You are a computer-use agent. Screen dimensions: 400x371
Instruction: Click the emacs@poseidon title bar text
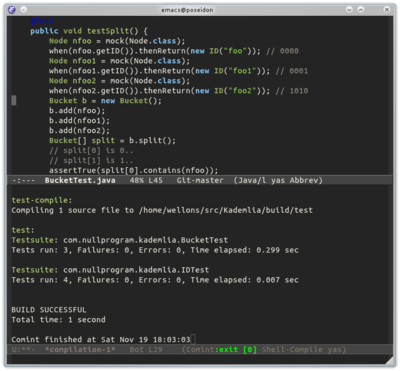click(187, 10)
